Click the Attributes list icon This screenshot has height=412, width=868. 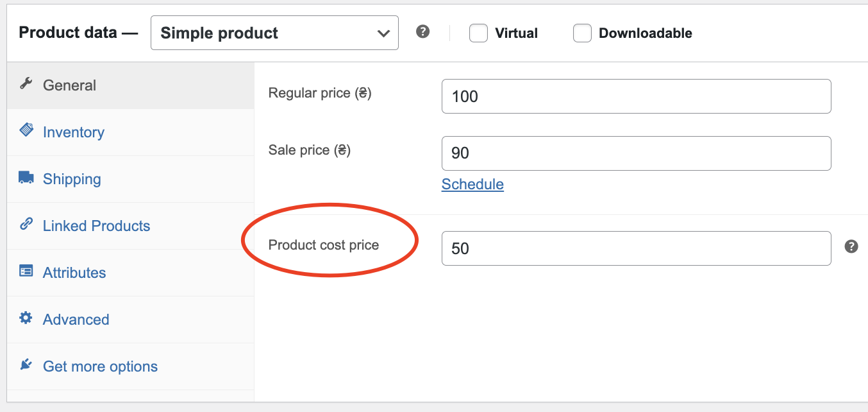tap(26, 271)
